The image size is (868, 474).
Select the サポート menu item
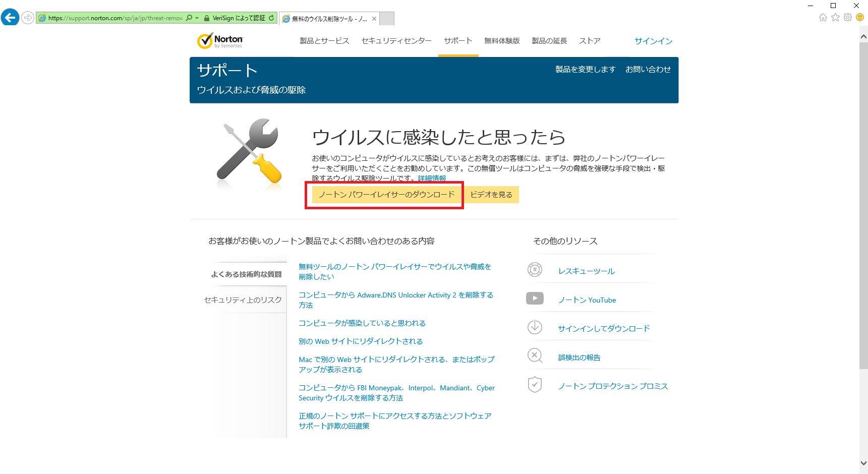458,41
